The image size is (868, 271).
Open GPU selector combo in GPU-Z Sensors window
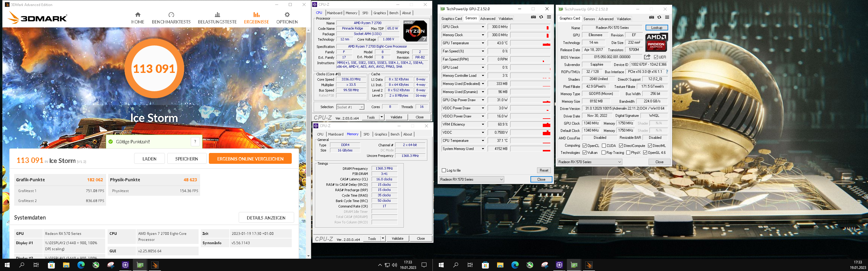[471, 179]
